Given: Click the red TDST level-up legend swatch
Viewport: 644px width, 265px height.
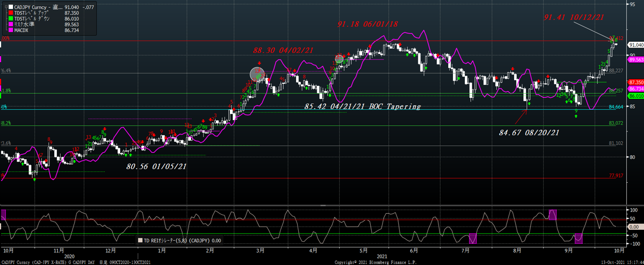Looking at the screenshot, I should click(x=11, y=12).
